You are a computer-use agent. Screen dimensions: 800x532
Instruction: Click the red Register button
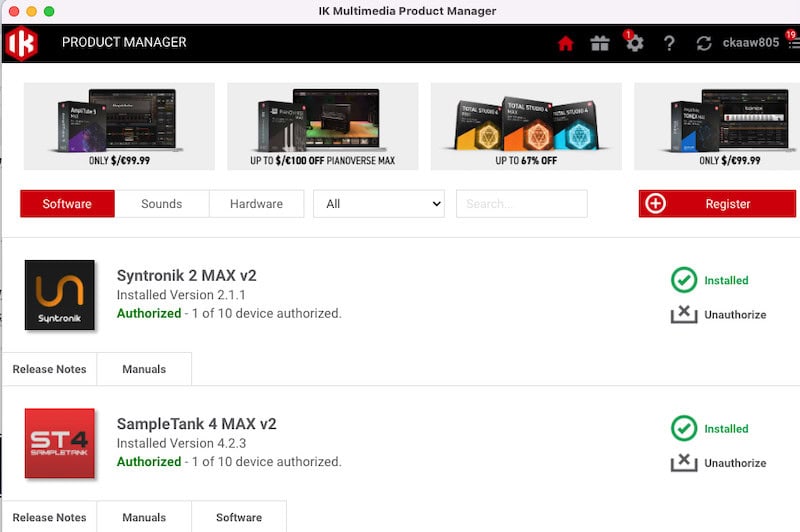[x=717, y=204]
